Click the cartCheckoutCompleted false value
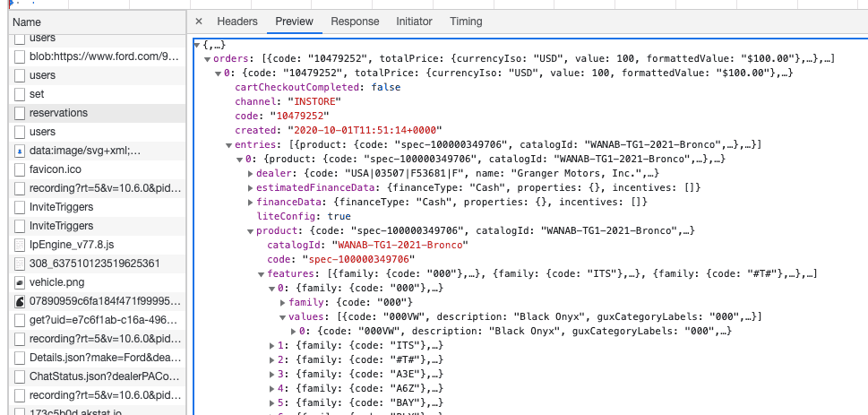Viewport: 868px width, 415px height. click(x=386, y=88)
